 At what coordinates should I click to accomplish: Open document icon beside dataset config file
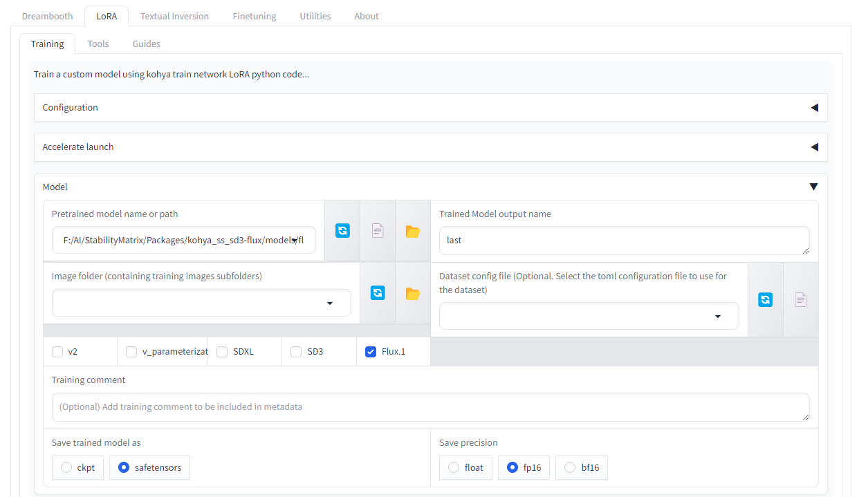tap(800, 299)
